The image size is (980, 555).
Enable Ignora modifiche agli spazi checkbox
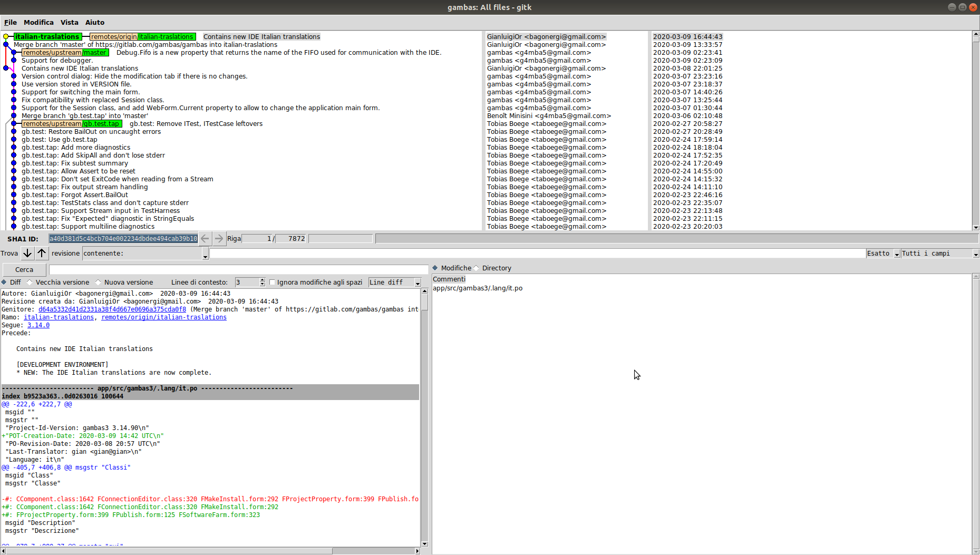tap(273, 283)
